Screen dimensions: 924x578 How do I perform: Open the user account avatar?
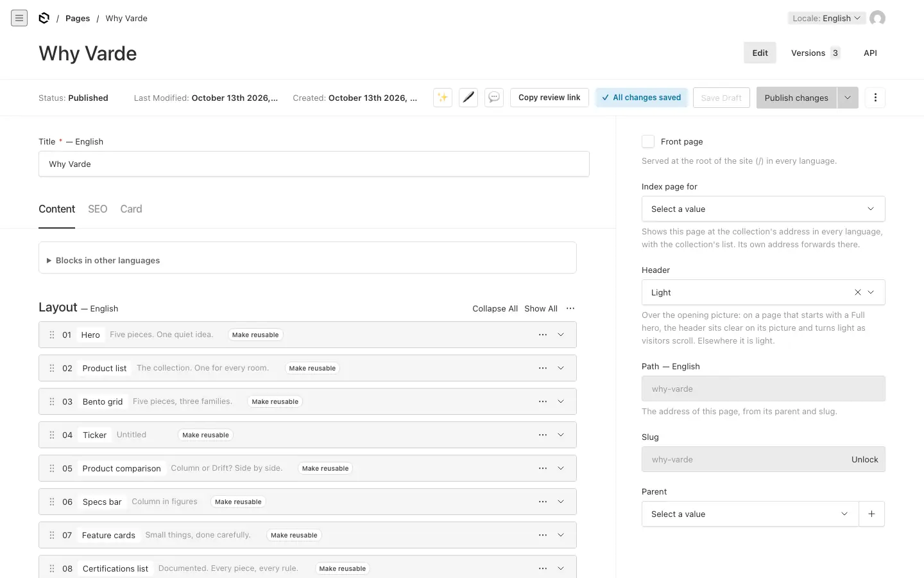pos(877,18)
